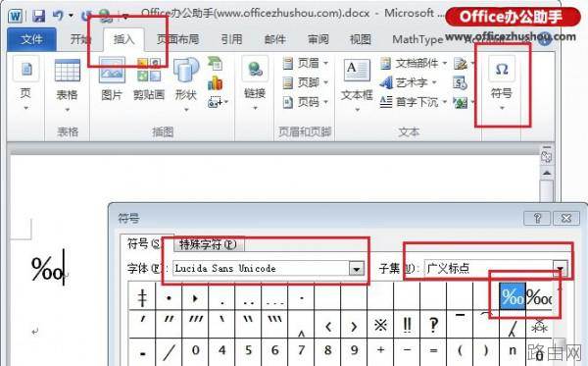Image resolution: width=588 pixels, height=366 pixels.
Task: Open the 页面布局 tab
Action: [x=177, y=39]
